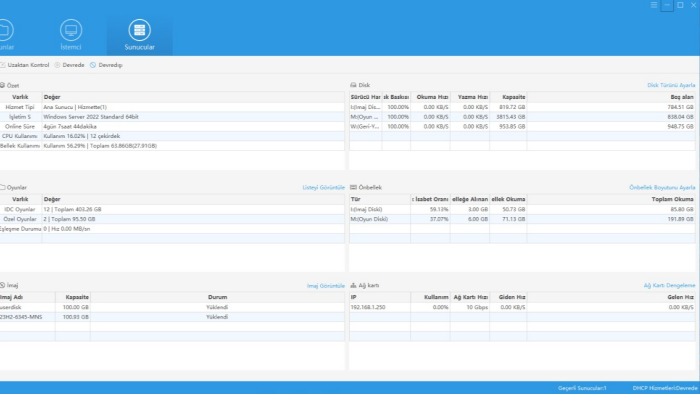Screen dimensions: 700x394
Task: Click DHCP Hizmetleri:Devrede status text
Action: (x=665, y=388)
